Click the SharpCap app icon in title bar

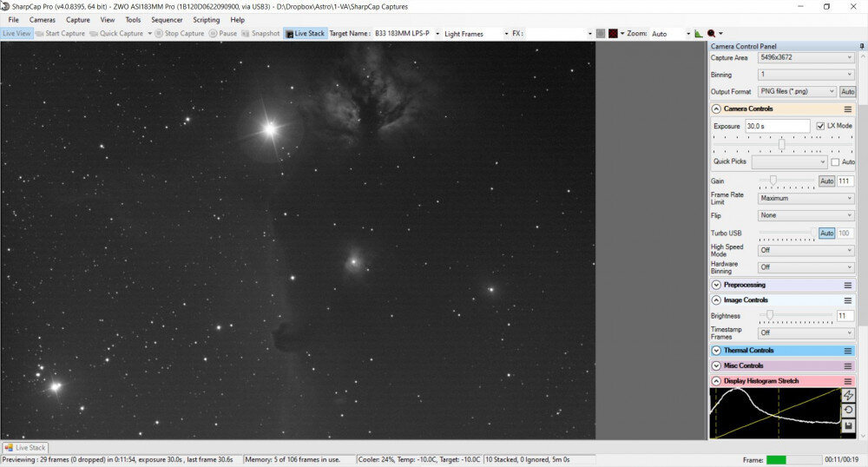(x=5, y=6)
